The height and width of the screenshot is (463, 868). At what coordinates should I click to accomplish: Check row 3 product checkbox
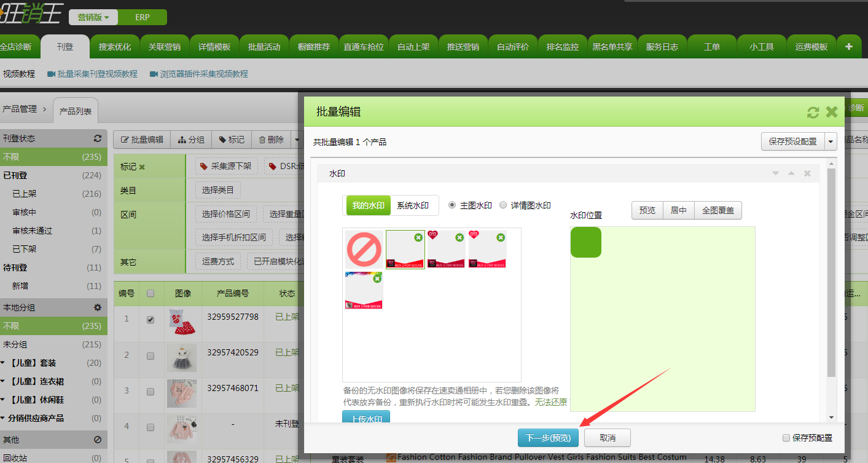tap(151, 390)
